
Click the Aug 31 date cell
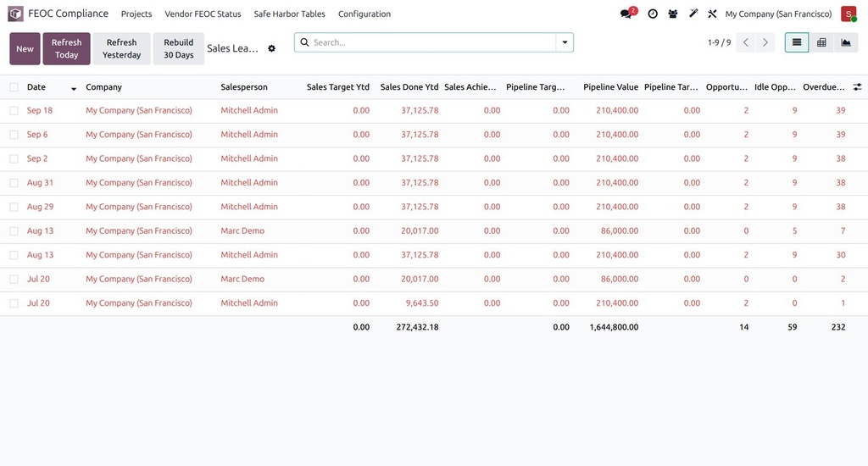(40, 183)
